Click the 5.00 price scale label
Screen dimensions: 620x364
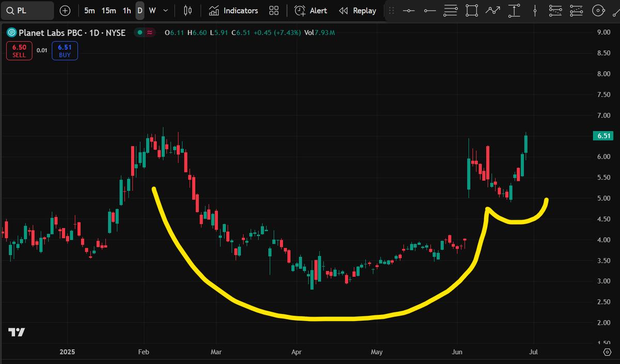(604, 198)
